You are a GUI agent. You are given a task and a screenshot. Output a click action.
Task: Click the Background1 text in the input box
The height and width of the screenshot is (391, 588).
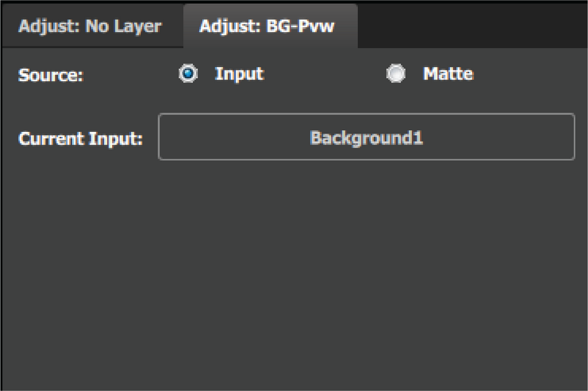366,138
